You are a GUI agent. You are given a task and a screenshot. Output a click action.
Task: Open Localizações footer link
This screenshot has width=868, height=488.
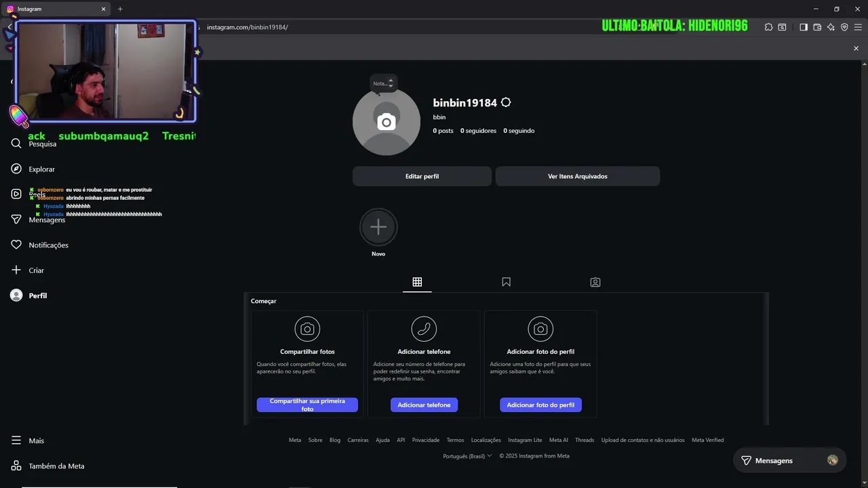(486, 440)
